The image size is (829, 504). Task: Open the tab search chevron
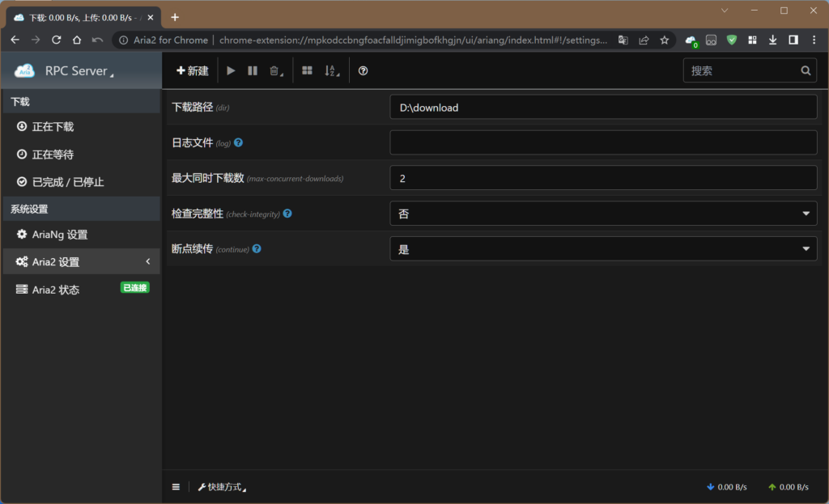(725, 11)
